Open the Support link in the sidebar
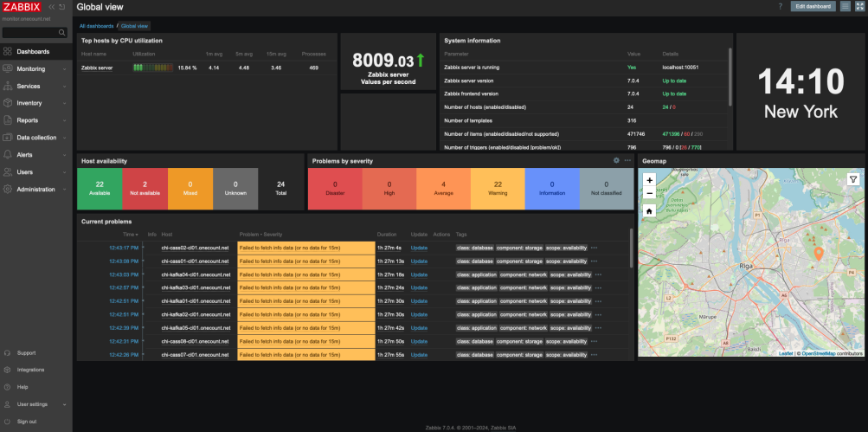Image resolution: width=868 pixels, height=432 pixels. click(26, 353)
